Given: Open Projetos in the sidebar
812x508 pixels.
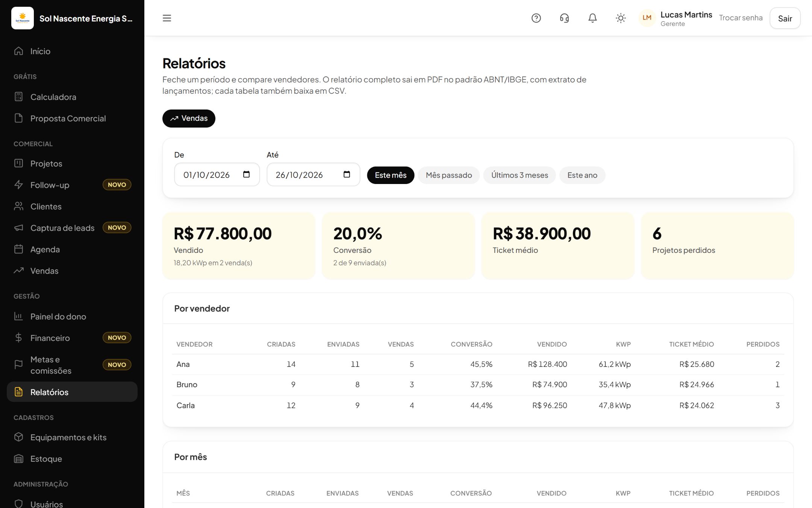Looking at the screenshot, I should [x=72, y=164].
